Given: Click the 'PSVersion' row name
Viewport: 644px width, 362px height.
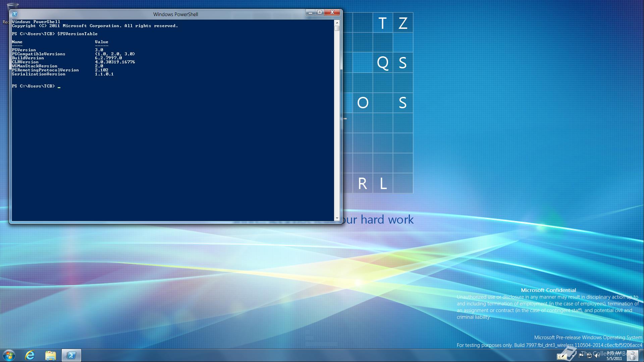Looking at the screenshot, I should click(24, 50).
